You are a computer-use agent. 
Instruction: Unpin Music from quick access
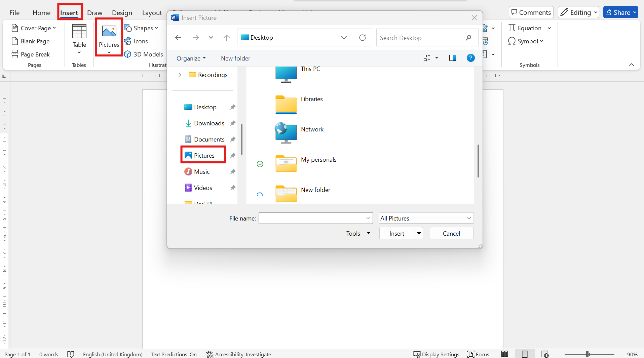pos(233,172)
